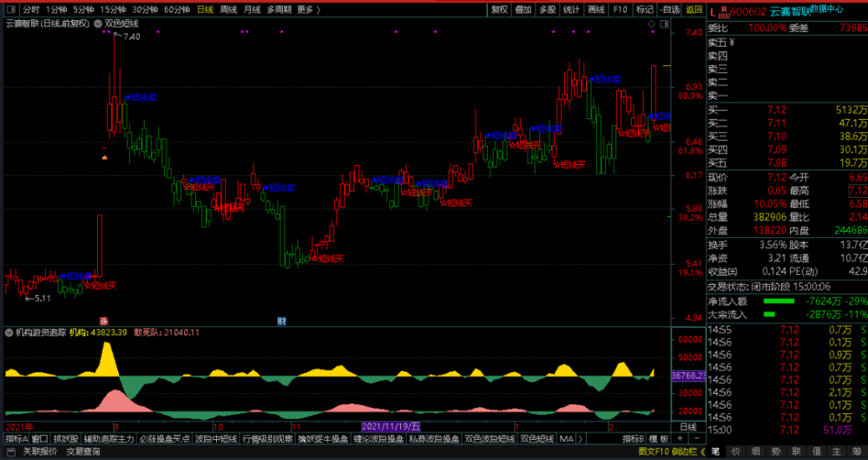The image size is (868, 460).
Task: Apply the 抓妖股 indicator
Action: [x=66, y=439]
